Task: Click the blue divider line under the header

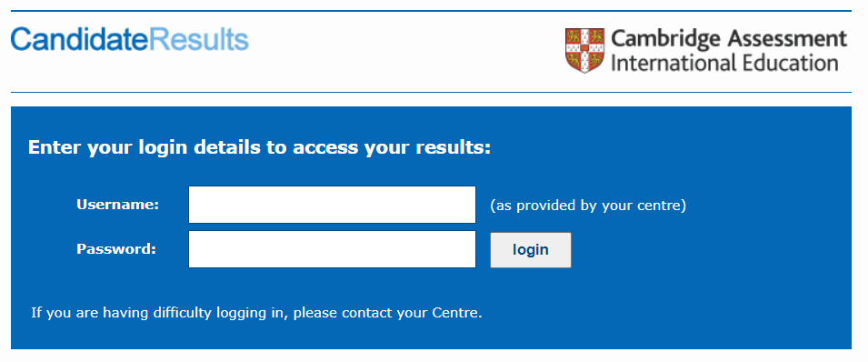Action: [x=431, y=92]
